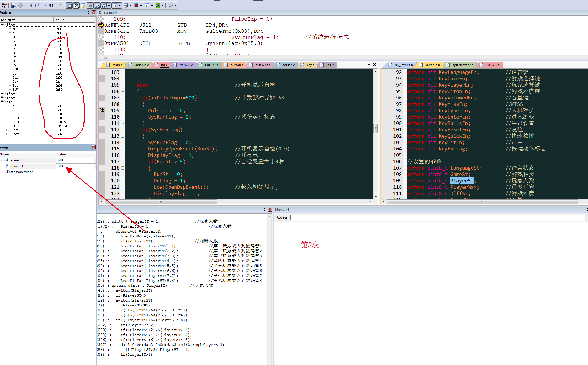Open the STC32G.h tab
This screenshot has width=588, height=365.
pos(490,65)
